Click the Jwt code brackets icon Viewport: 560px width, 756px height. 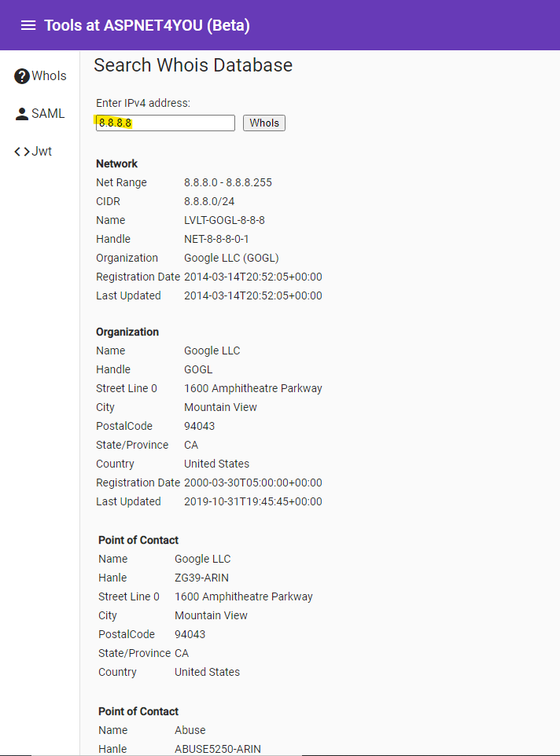click(22, 152)
